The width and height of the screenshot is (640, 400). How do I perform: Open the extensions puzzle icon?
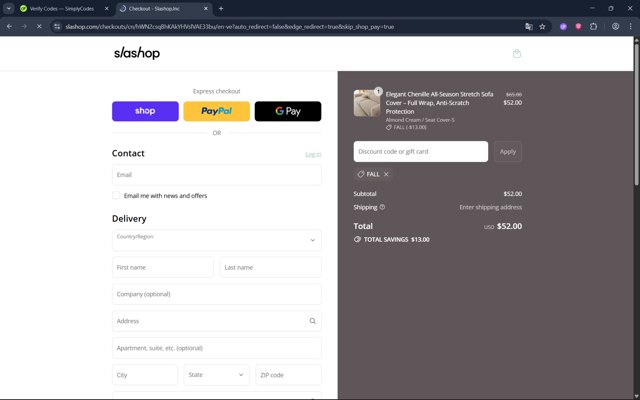[x=593, y=27]
